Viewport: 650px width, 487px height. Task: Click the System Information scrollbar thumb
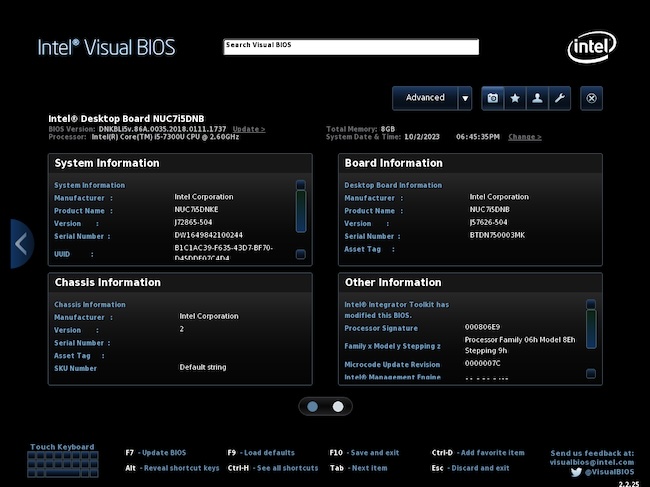301,211
